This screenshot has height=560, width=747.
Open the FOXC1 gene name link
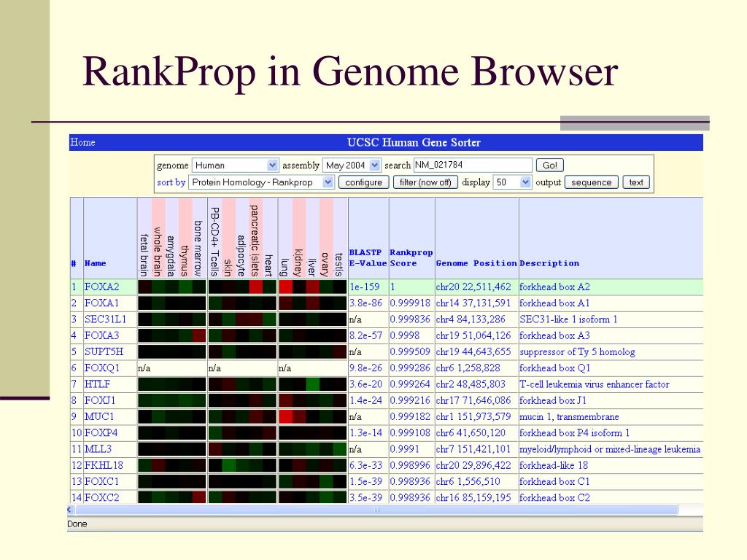pyautogui.click(x=101, y=481)
